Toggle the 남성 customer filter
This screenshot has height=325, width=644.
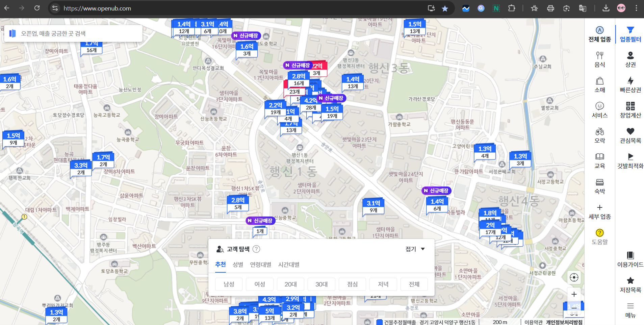(229, 284)
